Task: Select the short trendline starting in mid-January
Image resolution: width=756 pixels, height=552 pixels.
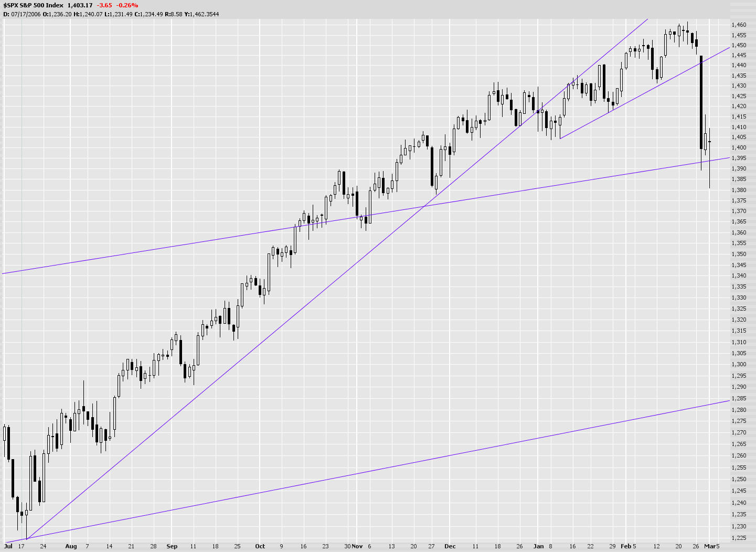Action: pyautogui.click(x=645, y=93)
